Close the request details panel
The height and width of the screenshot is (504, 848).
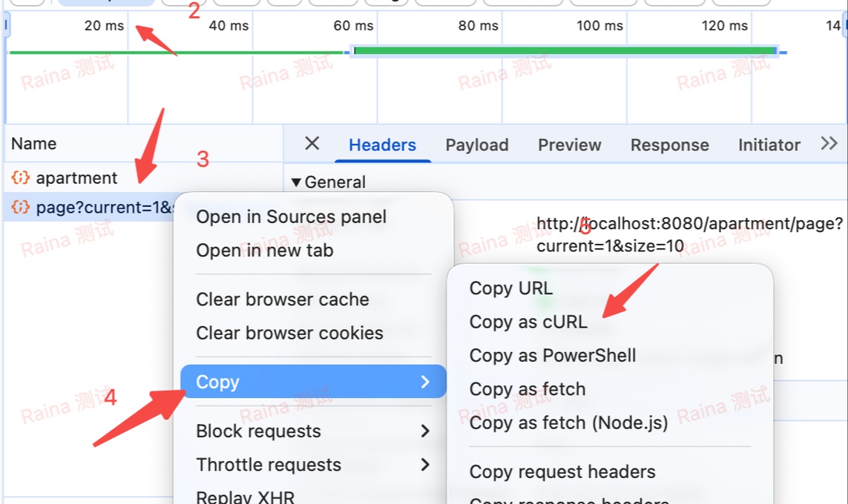[312, 144]
